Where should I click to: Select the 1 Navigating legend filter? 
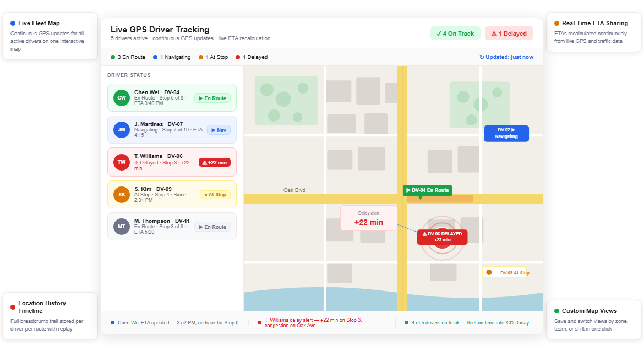tap(172, 57)
